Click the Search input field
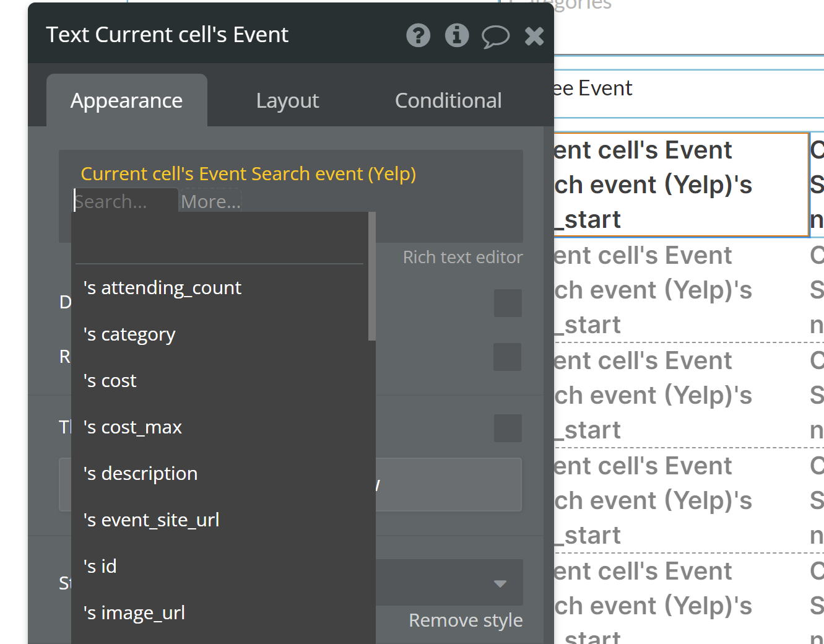Screen dimensions: 824x644 click(x=124, y=202)
